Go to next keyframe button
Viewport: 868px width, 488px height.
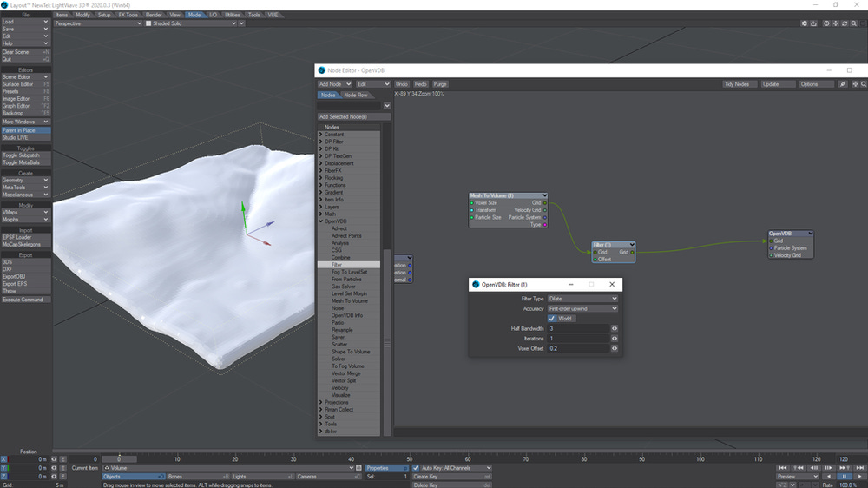(845, 468)
